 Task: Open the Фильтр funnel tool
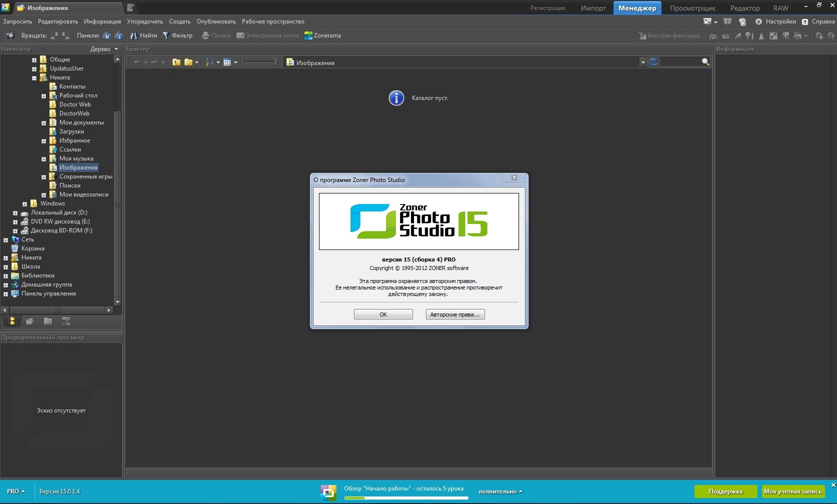tap(177, 35)
